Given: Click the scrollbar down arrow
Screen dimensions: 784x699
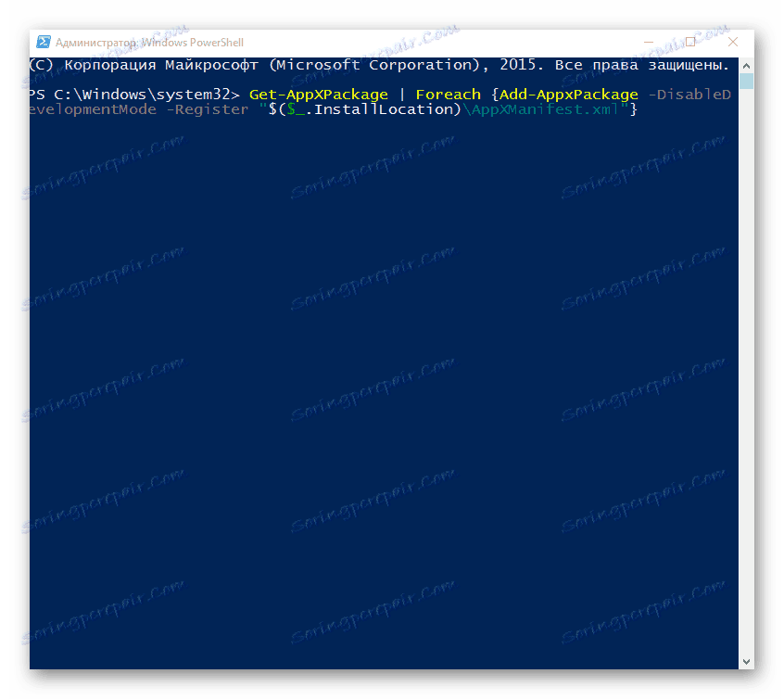Looking at the screenshot, I should 746,662.
